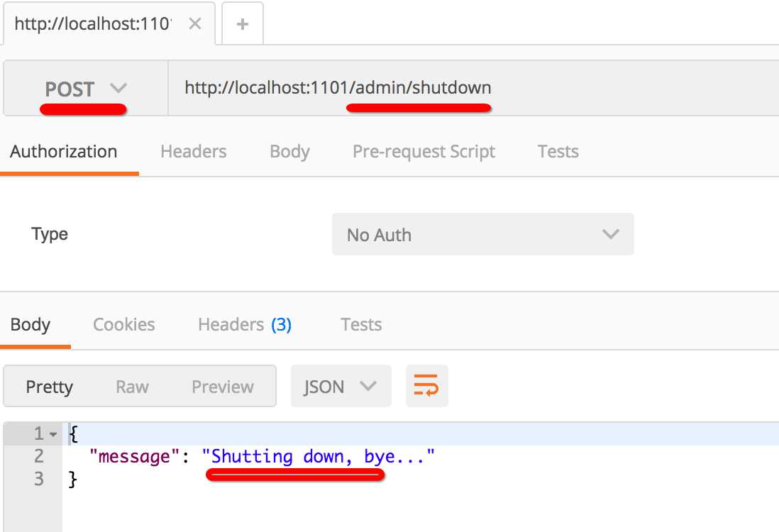Switch to the request Headers tab
The width and height of the screenshot is (779, 532).
[x=194, y=152]
